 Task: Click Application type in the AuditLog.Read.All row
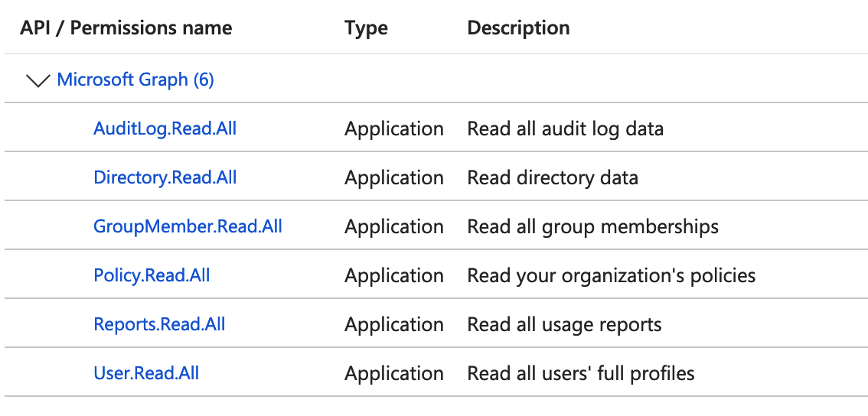pyautogui.click(x=393, y=128)
